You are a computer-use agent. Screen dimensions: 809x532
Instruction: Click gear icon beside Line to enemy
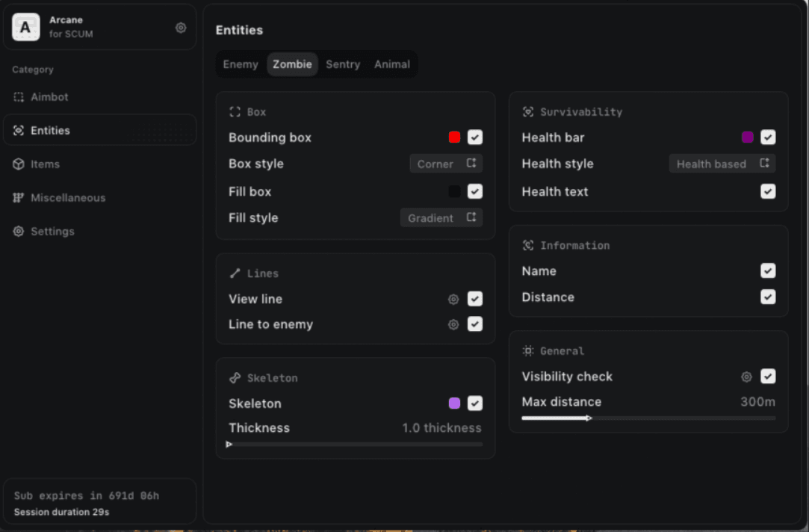(453, 325)
